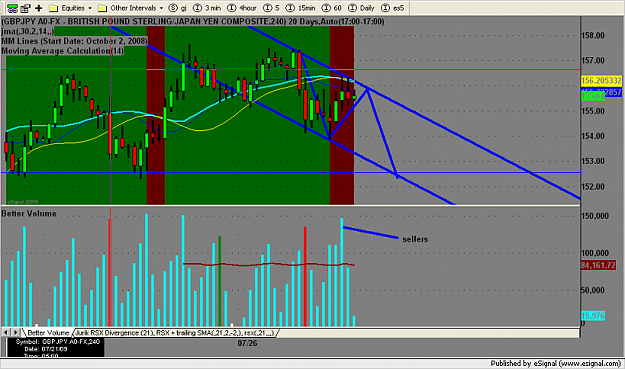Click the circled I icon before 4hour
The image size is (625, 369).
(x=231, y=8)
